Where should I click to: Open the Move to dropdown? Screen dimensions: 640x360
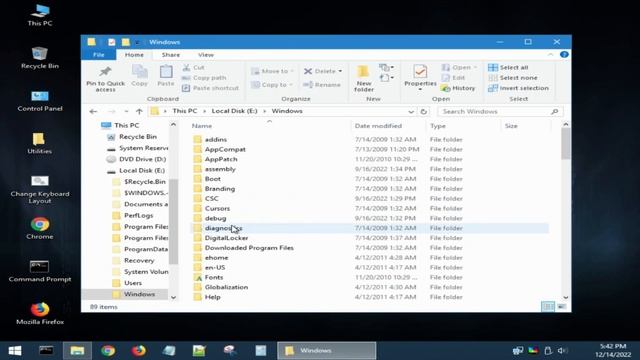coord(272,71)
